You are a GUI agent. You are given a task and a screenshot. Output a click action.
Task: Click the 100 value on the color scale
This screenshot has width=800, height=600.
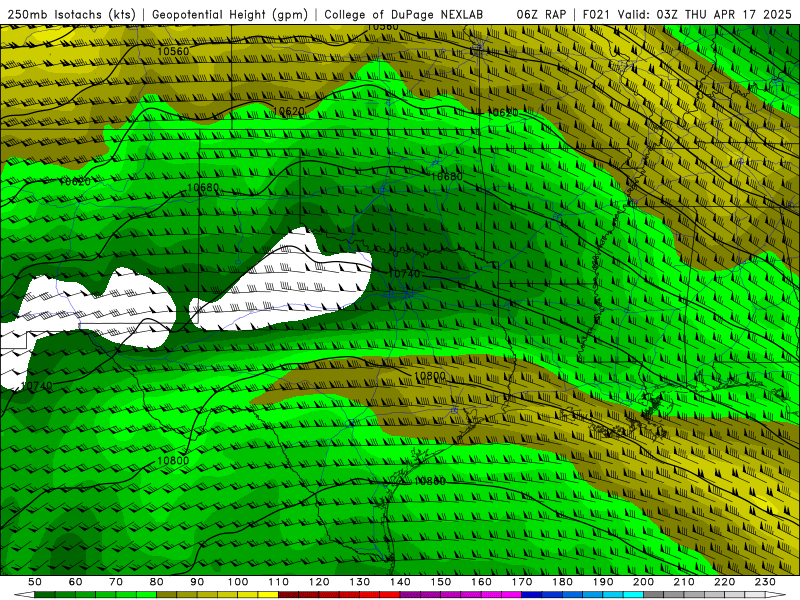tap(238, 582)
